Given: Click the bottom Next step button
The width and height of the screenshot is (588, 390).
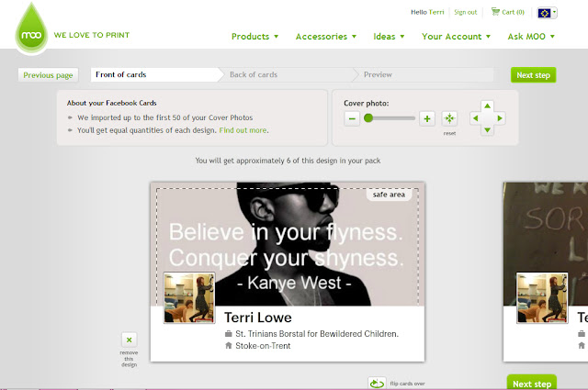Looking at the screenshot, I should point(532,383).
